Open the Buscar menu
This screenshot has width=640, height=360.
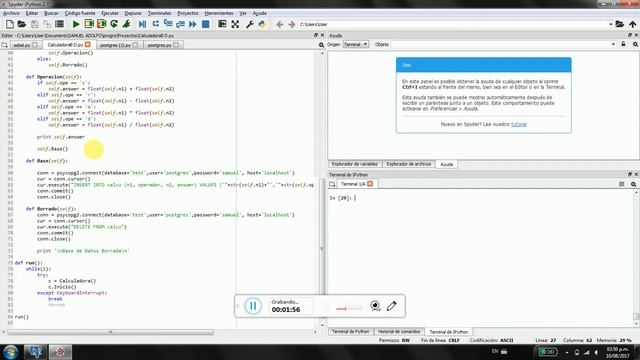coord(51,13)
